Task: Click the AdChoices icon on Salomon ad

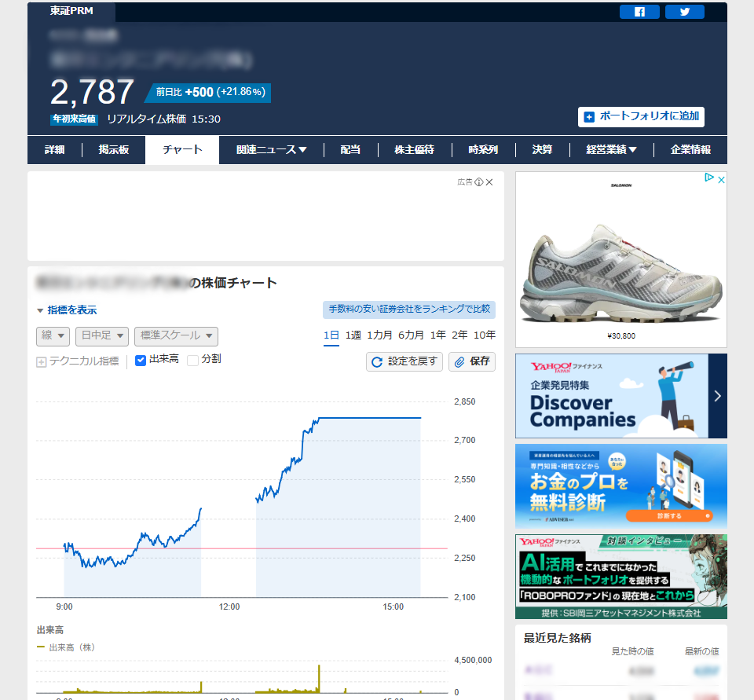Action: [708, 178]
